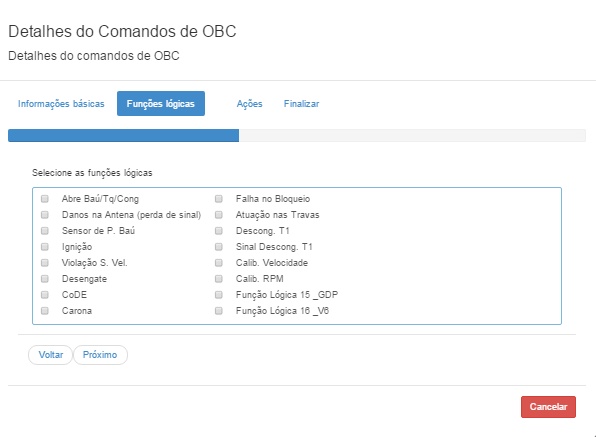
Task: Enable the CoDE checkbox
Action: pyautogui.click(x=45, y=294)
